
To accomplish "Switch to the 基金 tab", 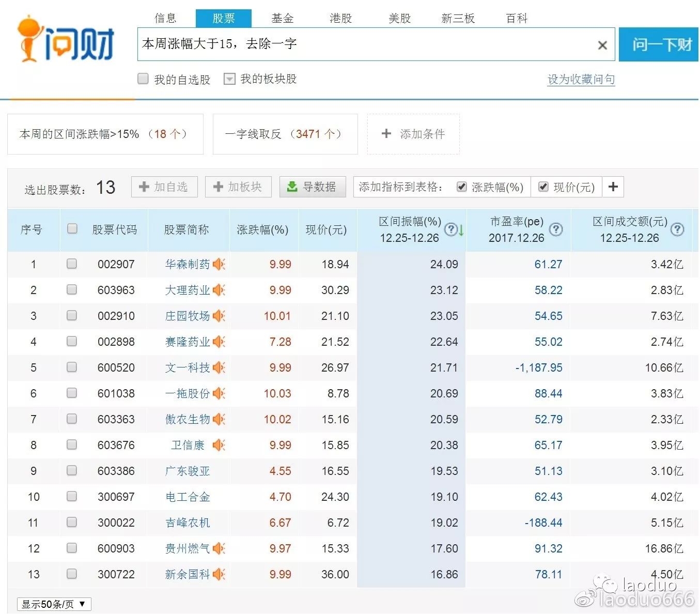I will coord(282,18).
